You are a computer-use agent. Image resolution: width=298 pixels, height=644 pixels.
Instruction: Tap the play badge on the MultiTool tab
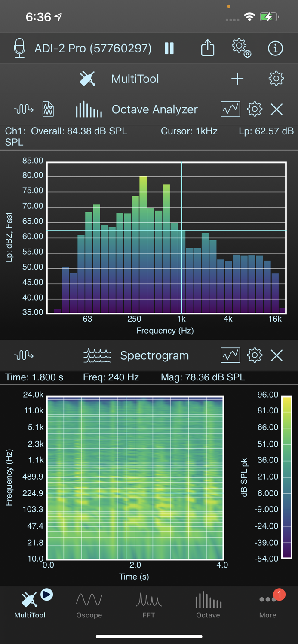(46, 595)
